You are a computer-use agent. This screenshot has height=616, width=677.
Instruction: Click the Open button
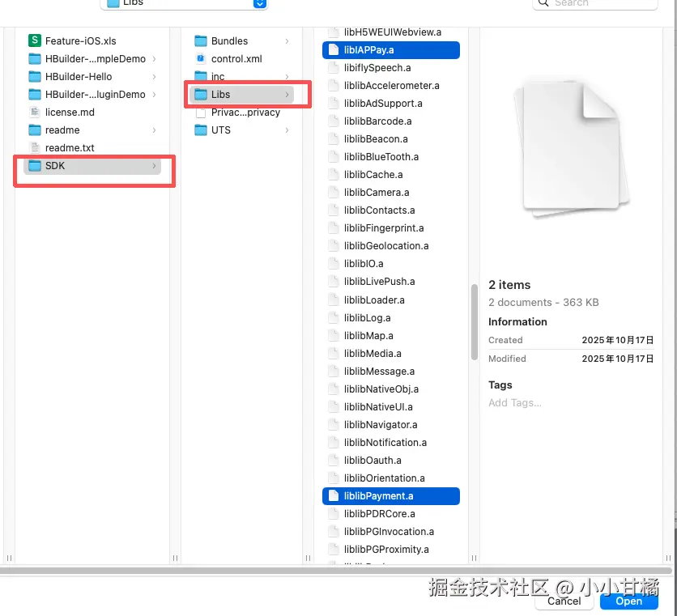(x=628, y=601)
